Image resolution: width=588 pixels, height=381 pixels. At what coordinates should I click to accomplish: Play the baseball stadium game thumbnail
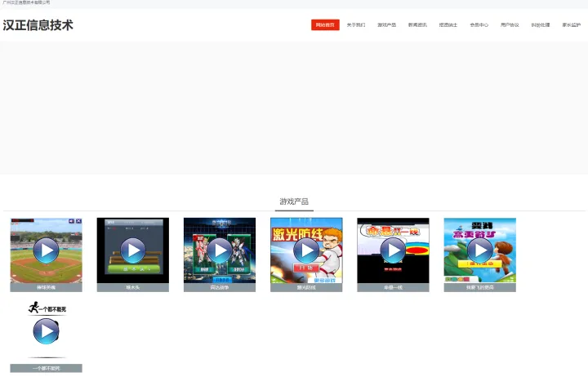(46, 250)
